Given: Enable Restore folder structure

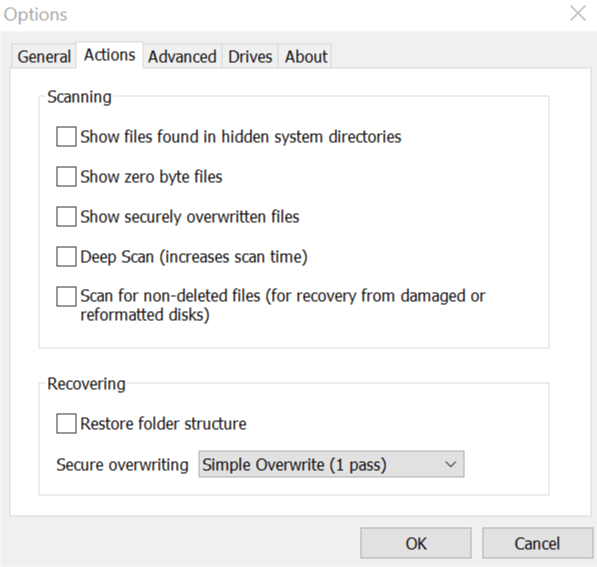Looking at the screenshot, I should [x=66, y=424].
